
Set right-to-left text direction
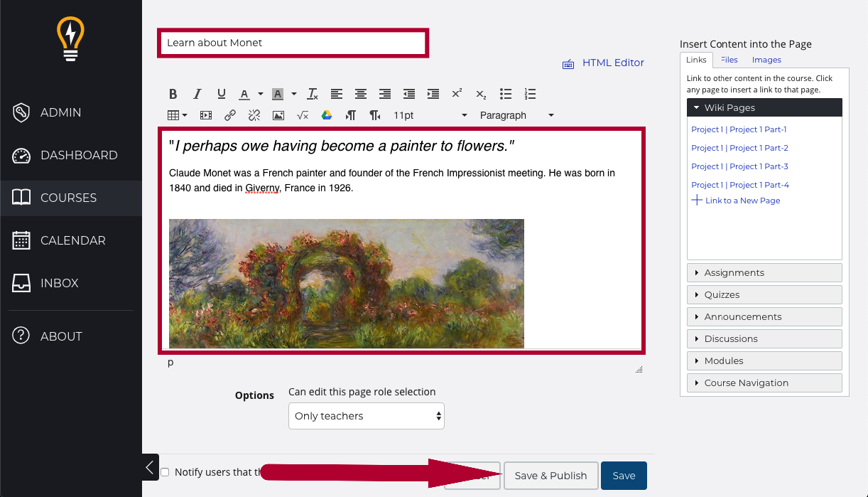click(375, 115)
